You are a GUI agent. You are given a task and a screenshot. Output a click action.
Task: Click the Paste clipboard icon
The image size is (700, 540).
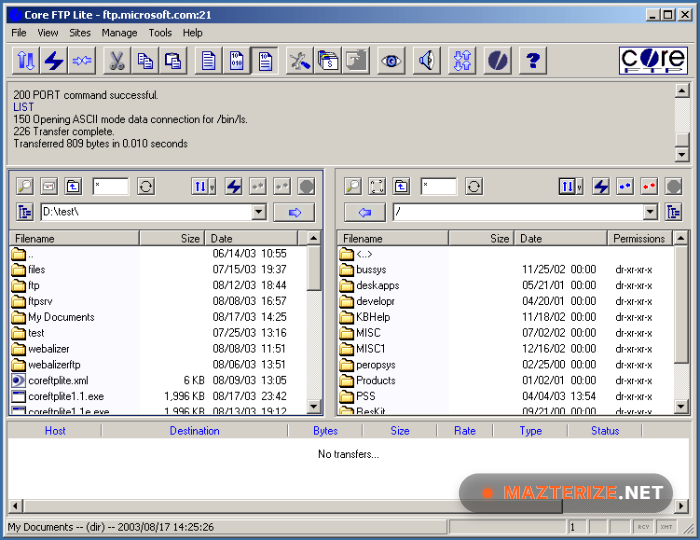click(x=172, y=60)
